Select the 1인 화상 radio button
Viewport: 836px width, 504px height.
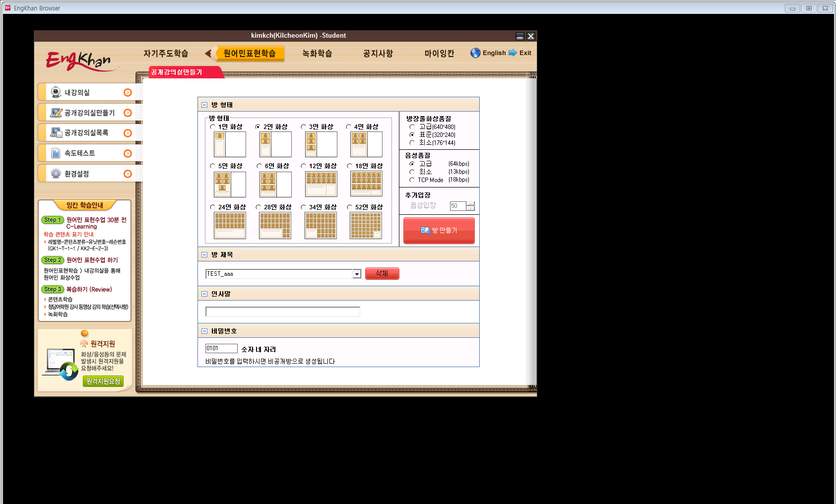(212, 126)
